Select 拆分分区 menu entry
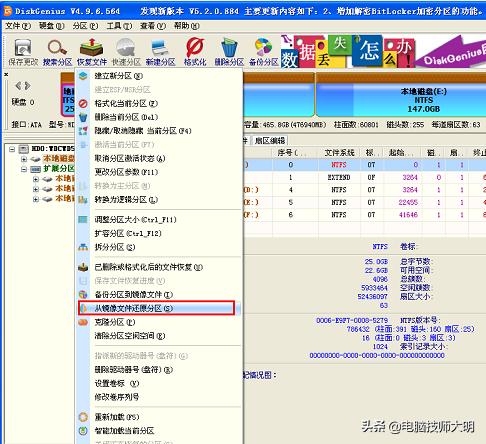Viewport: 486px width, 444px height. (x=159, y=247)
